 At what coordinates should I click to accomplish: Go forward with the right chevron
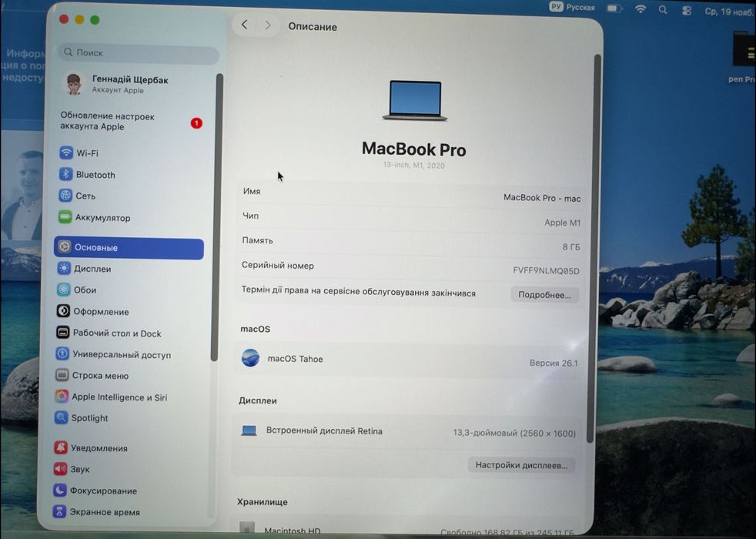click(x=268, y=25)
